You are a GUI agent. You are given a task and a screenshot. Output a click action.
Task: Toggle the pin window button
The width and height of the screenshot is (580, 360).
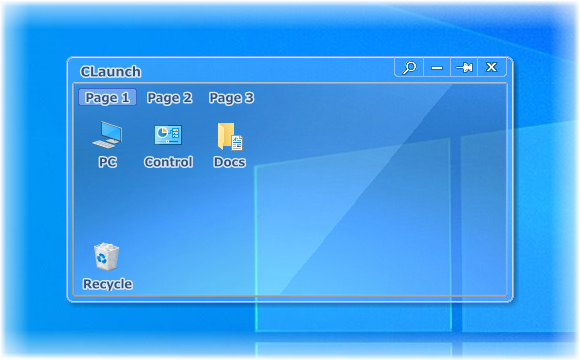tap(464, 68)
